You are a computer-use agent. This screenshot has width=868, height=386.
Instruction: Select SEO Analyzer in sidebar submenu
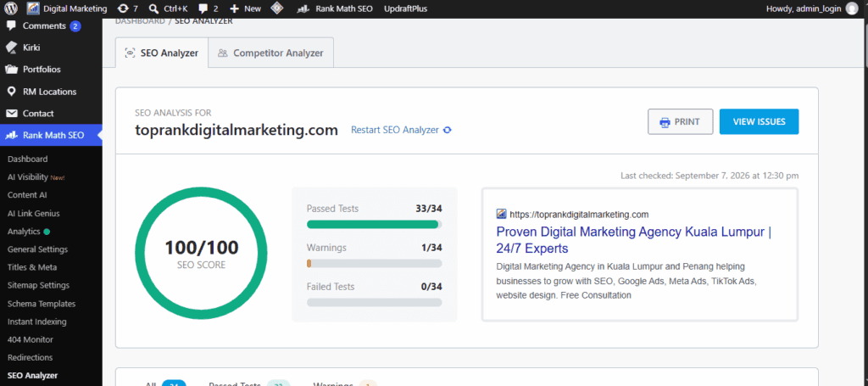pos(33,376)
